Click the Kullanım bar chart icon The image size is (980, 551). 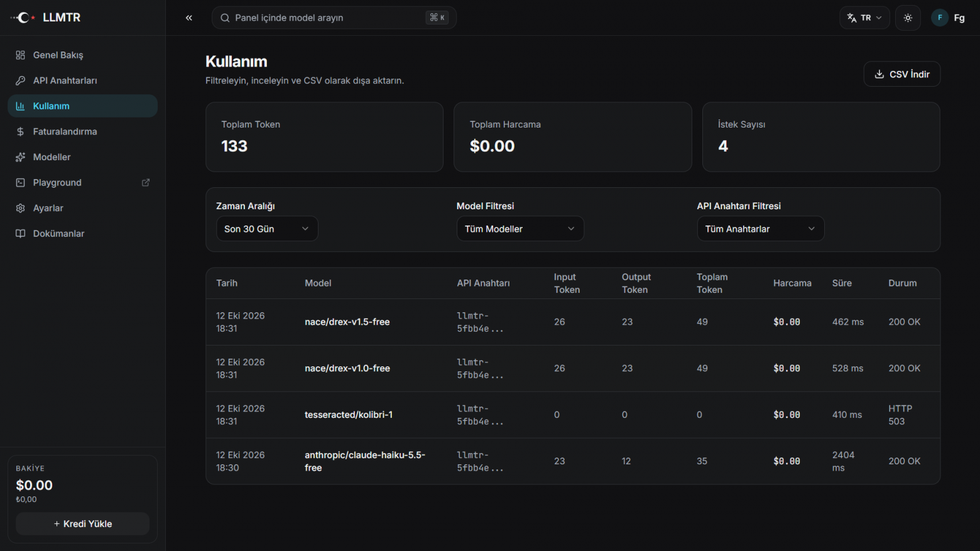click(21, 106)
